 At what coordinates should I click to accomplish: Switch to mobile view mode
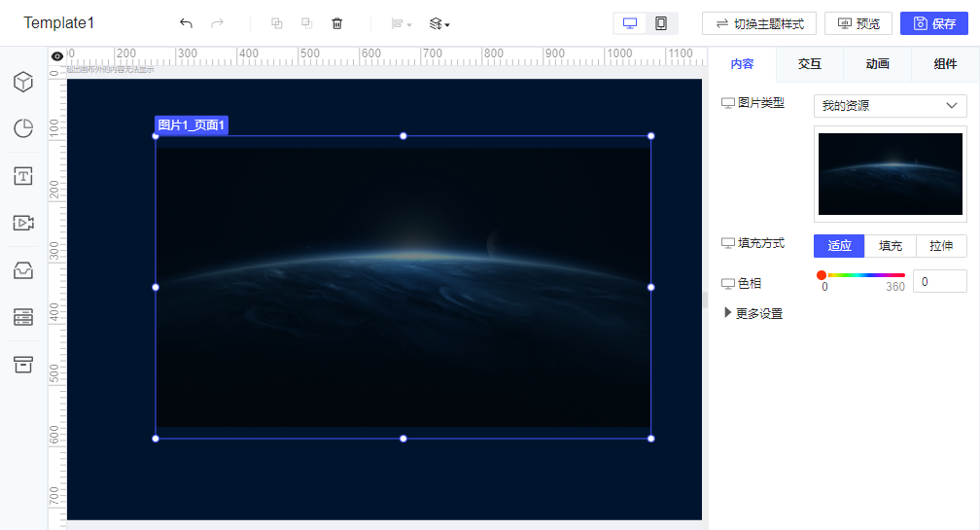pyautogui.click(x=661, y=23)
